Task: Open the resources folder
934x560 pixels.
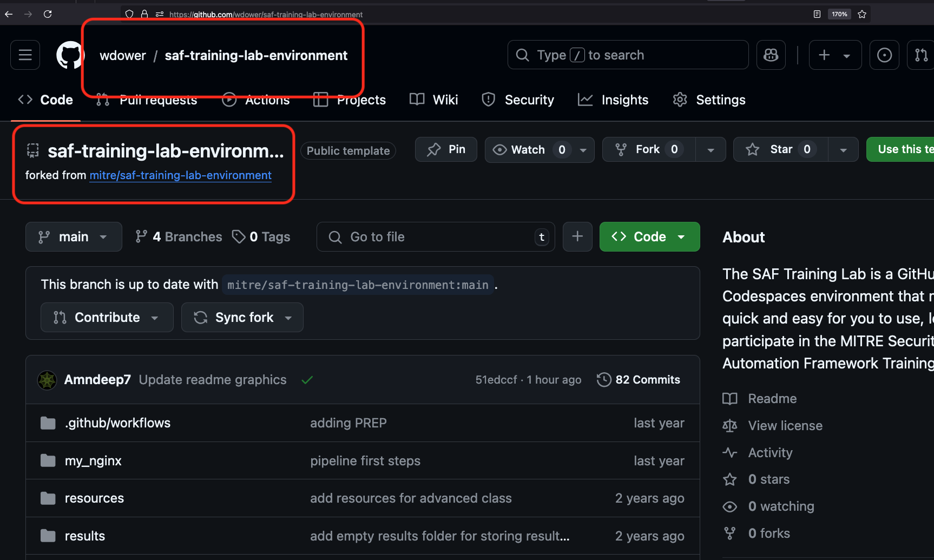Action: [x=94, y=498]
